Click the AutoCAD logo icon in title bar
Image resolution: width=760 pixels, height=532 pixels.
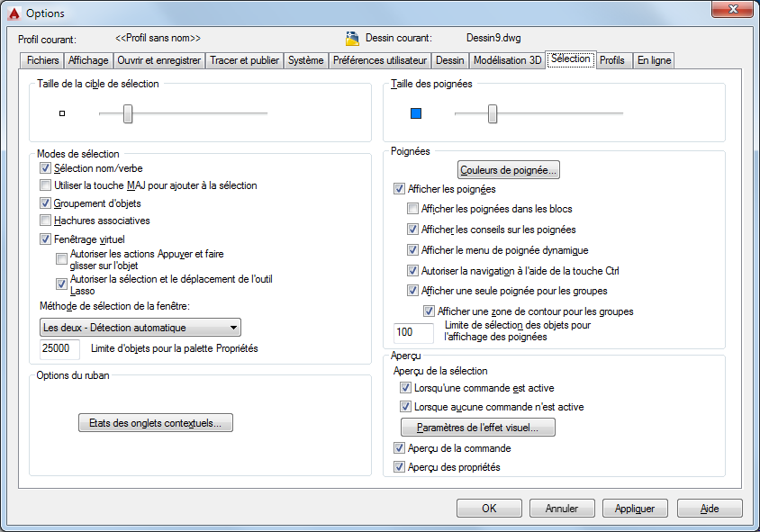click(x=12, y=13)
